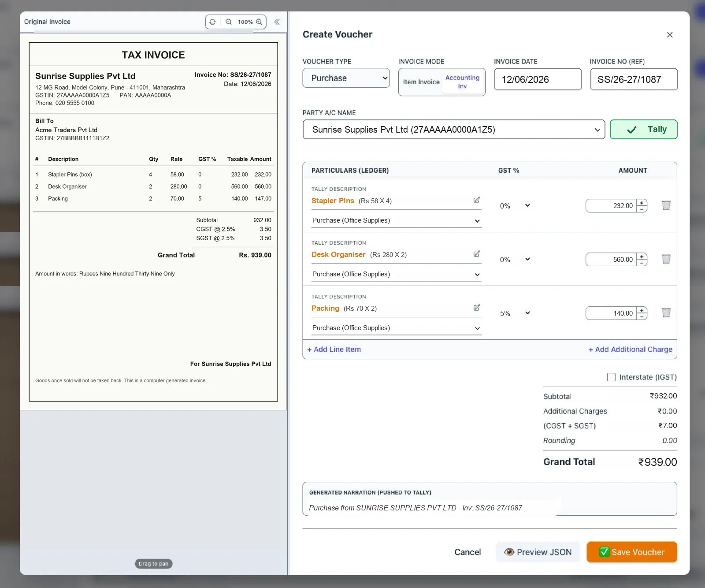Screen dimensions: 705x588
Task: Open the Voucher Type dropdown
Action: [x=346, y=78]
